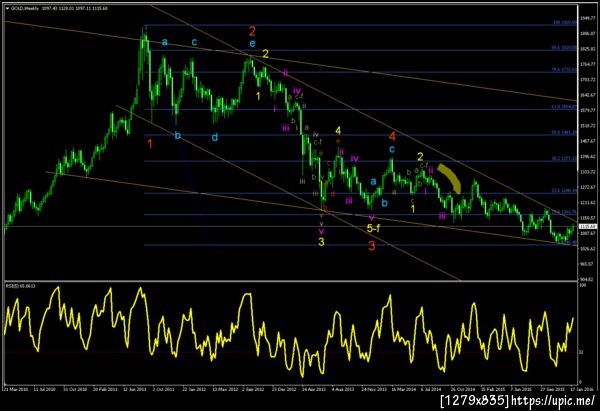The height and width of the screenshot is (411, 600).
Task: Click the 14 Apr 2013 date label
Action: [313, 388]
